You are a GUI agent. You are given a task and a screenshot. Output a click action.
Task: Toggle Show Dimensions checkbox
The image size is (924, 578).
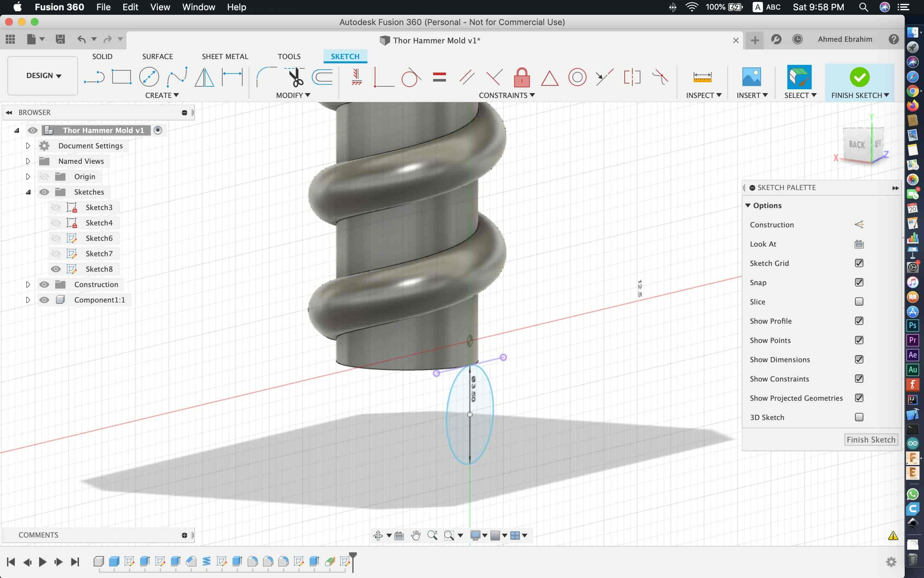tap(859, 359)
